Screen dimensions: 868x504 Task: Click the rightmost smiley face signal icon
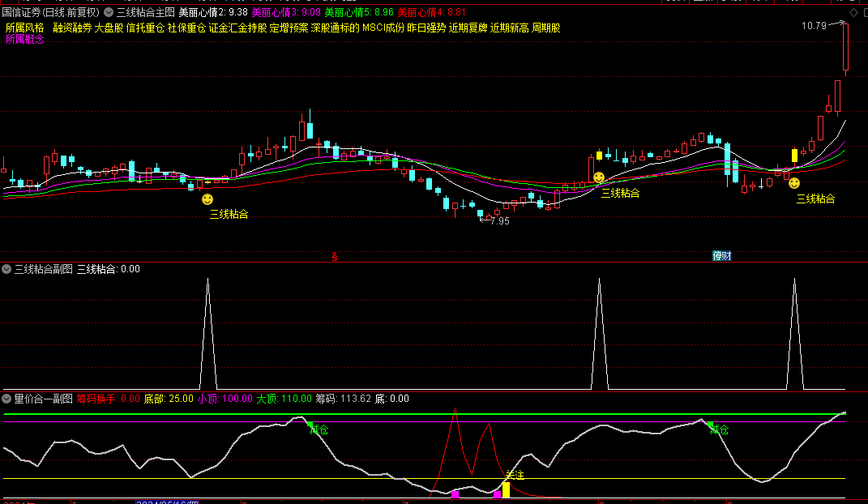point(794,184)
